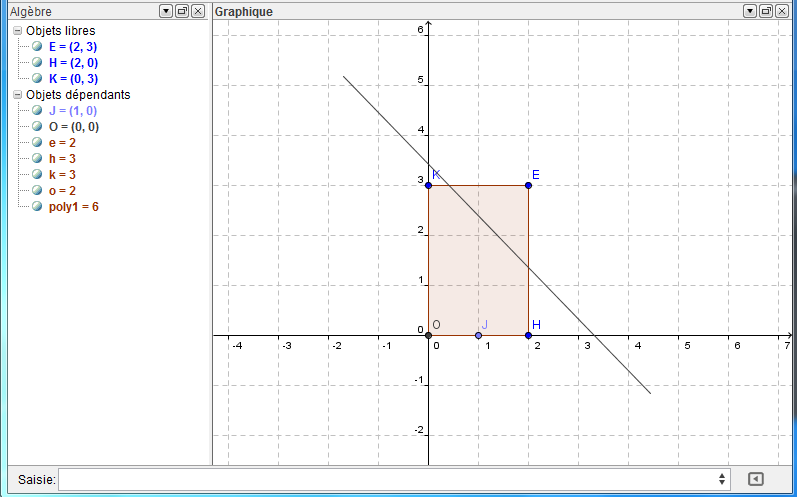Show or hide point J via bullet
Screen dimensions: 797x497
click(x=38, y=111)
